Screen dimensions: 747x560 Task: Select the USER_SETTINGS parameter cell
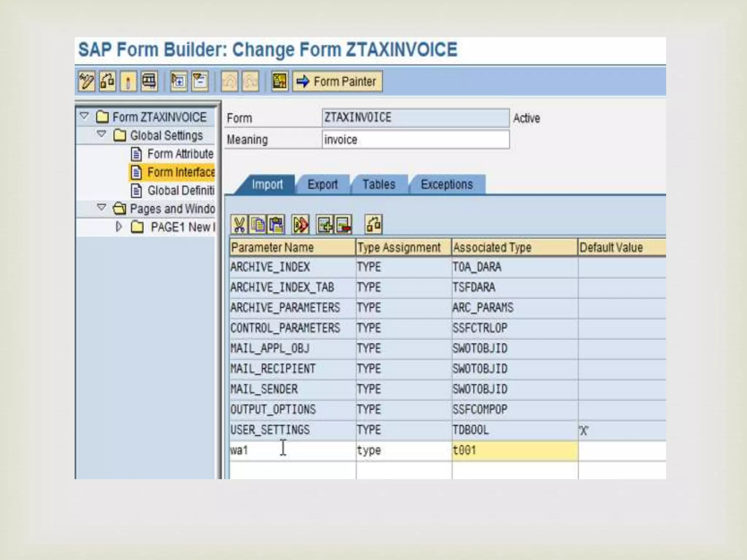[293, 430]
